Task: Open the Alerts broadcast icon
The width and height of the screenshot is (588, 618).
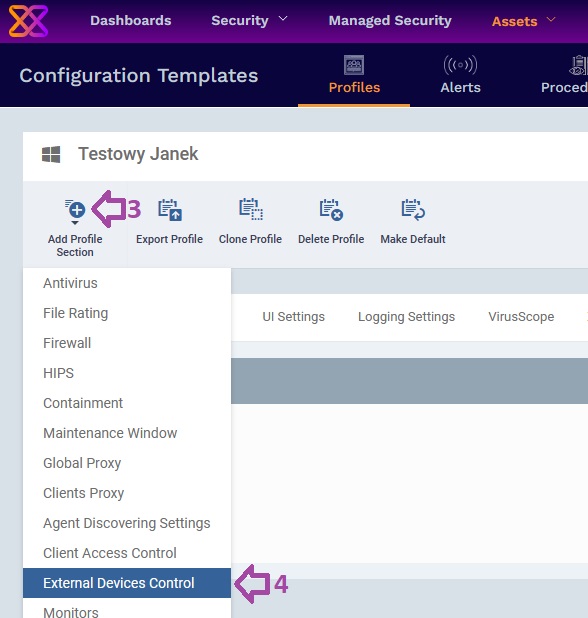Action: point(460,65)
